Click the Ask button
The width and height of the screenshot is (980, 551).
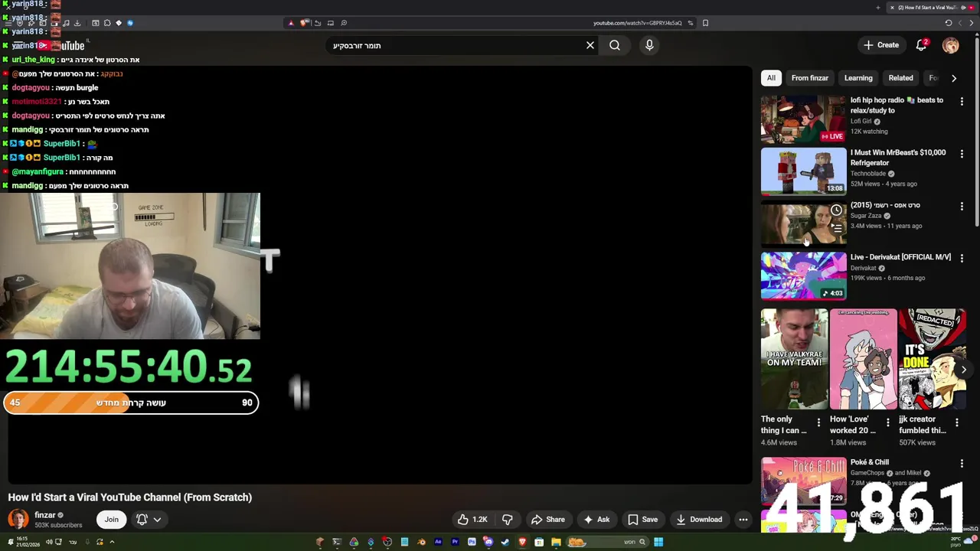click(x=596, y=520)
